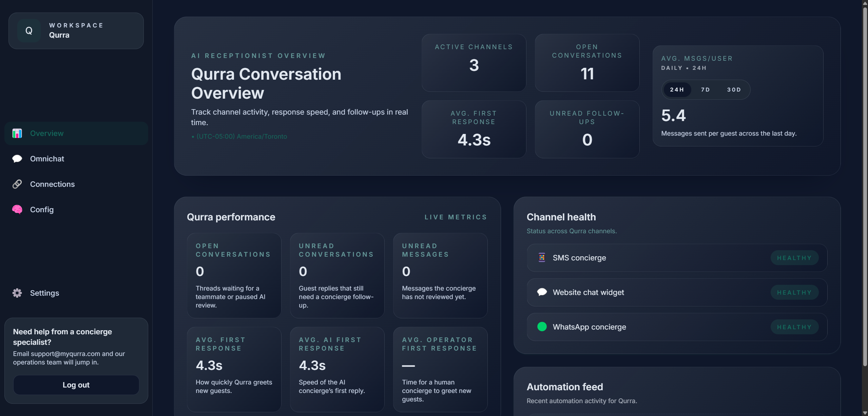Open the Overview section via chart icon

pos(17,133)
